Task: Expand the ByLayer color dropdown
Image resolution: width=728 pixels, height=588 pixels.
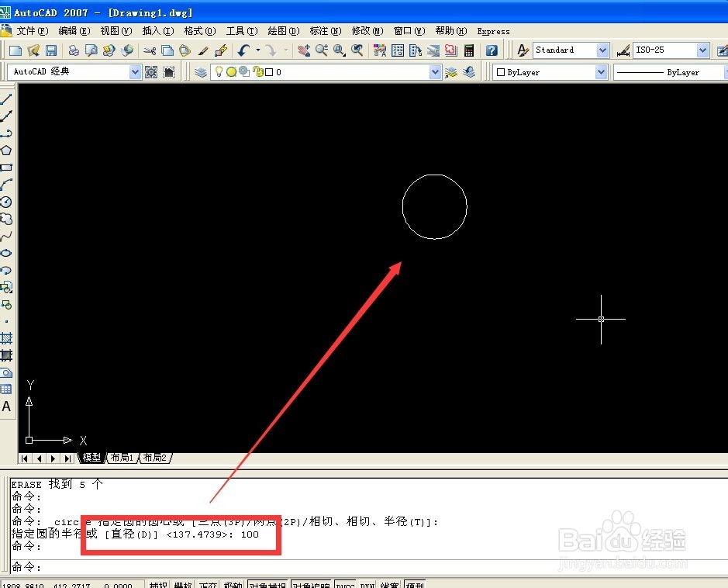Action: [601, 72]
